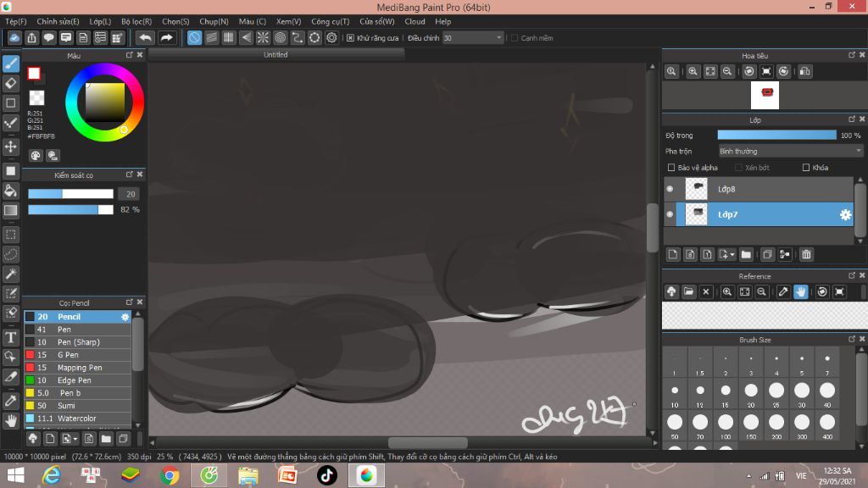Select the Magic Wand tool
The width and height of the screenshot is (868, 488).
pos(11,274)
